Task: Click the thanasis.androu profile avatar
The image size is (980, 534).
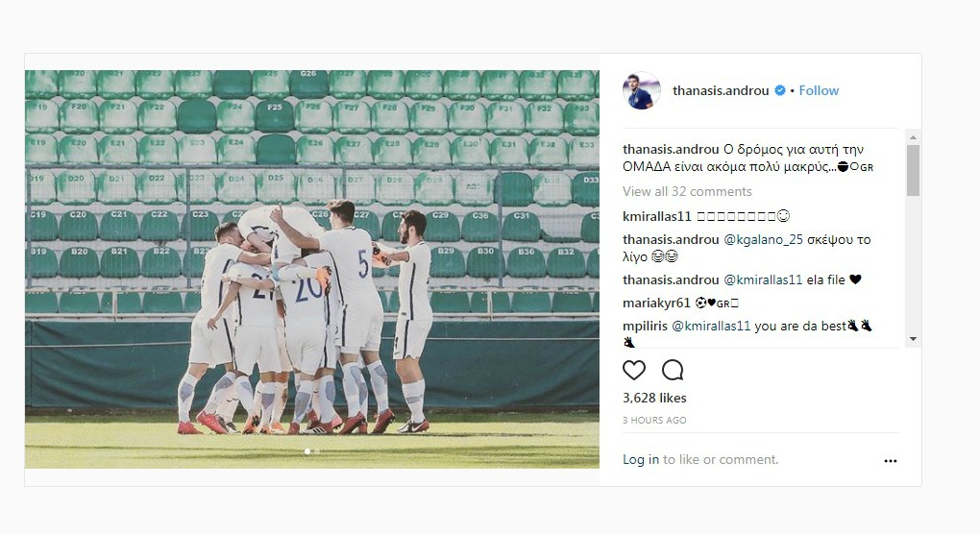Action: [x=642, y=90]
